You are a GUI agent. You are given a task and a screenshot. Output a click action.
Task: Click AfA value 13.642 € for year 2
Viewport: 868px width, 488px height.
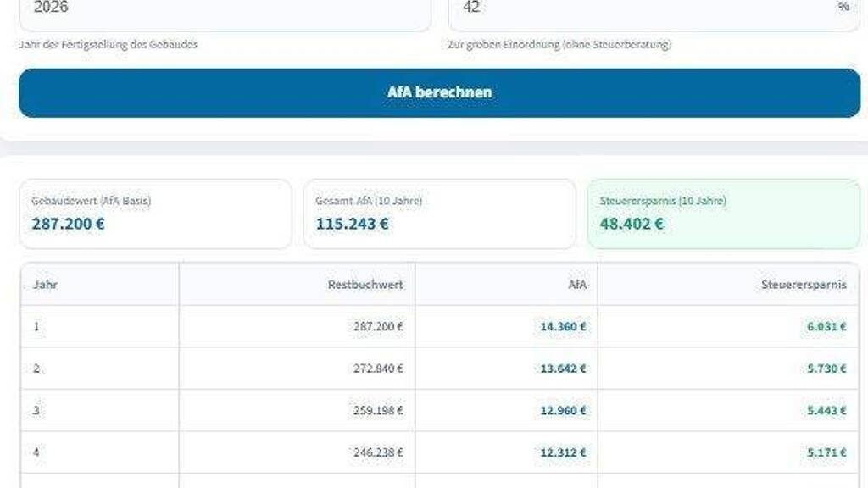563,369
